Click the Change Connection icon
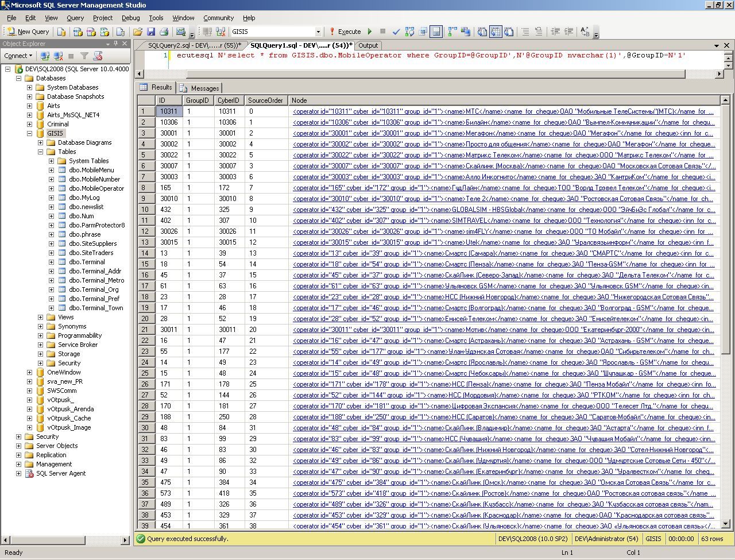The image size is (735, 560). pos(220,32)
